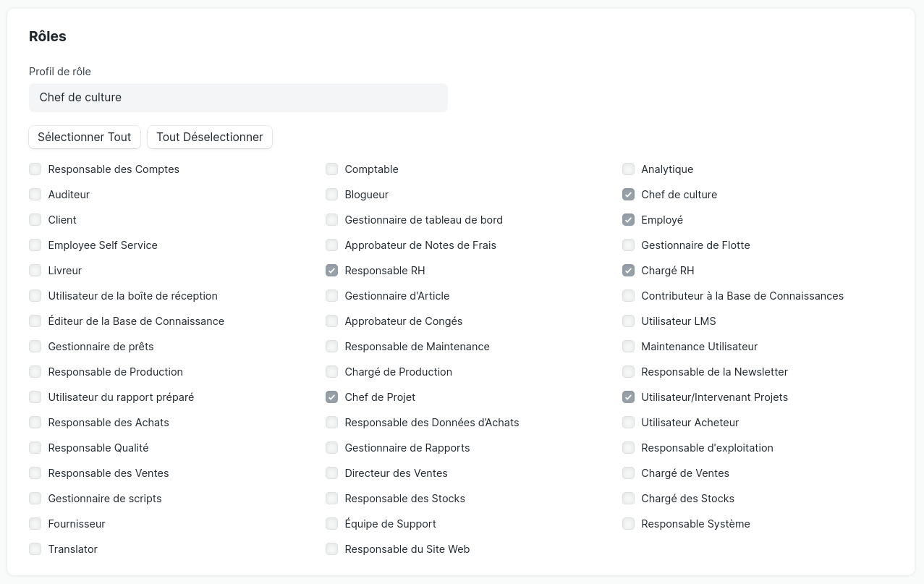Image resolution: width=924 pixels, height=584 pixels.
Task: Check the Employee Self Service role
Action: pyautogui.click(x=35, y=245)
